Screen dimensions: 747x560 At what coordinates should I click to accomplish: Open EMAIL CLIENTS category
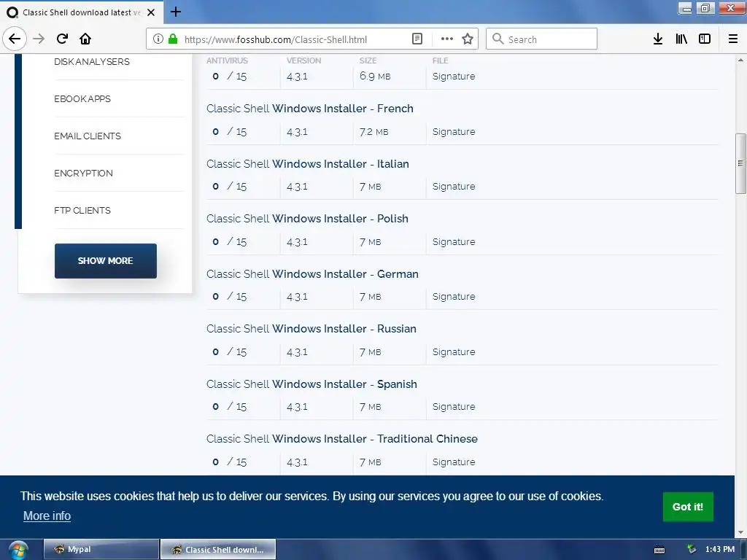88,136
